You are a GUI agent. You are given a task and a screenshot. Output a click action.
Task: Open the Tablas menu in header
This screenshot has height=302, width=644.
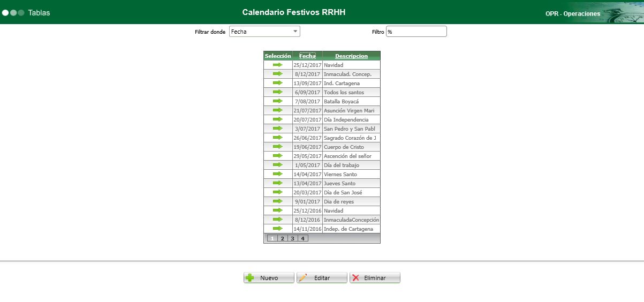pyautogui.click(x=39, y=12)
